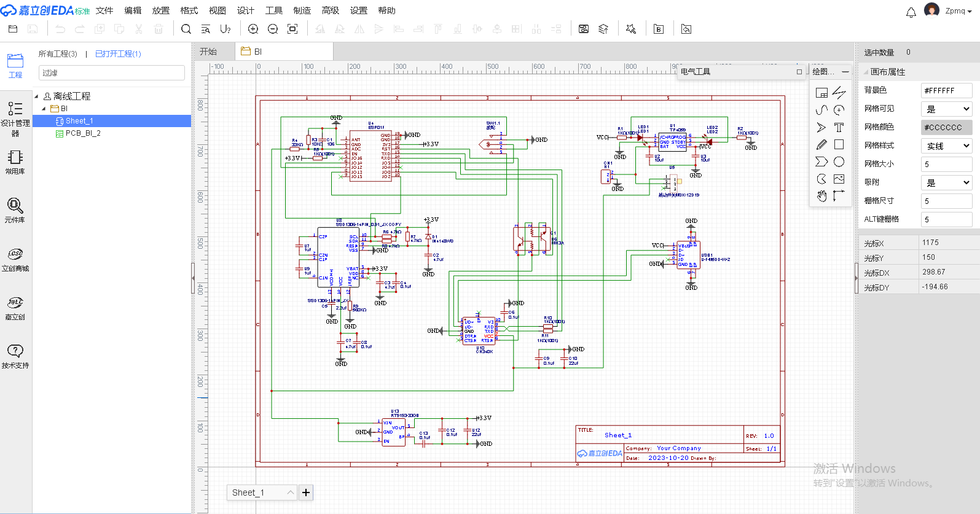
Task: Click the zoom in magnifier icon
Action: pos(253,29)
